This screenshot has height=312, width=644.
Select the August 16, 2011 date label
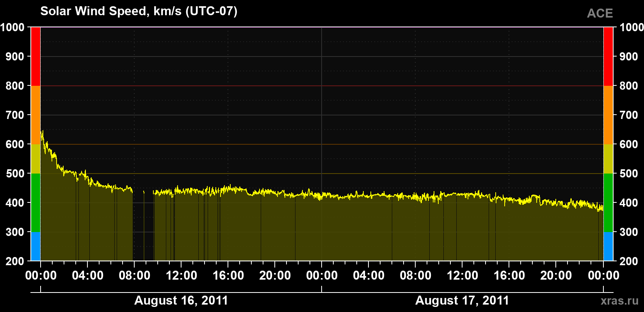(181, 300)
